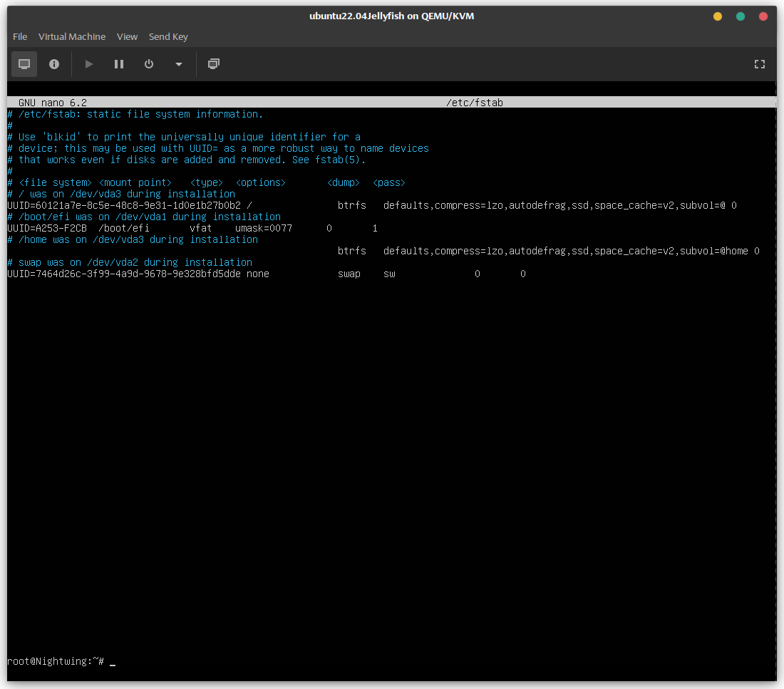
Task: Show virtual hardware details (info icon)
Action: click(54, 64)
